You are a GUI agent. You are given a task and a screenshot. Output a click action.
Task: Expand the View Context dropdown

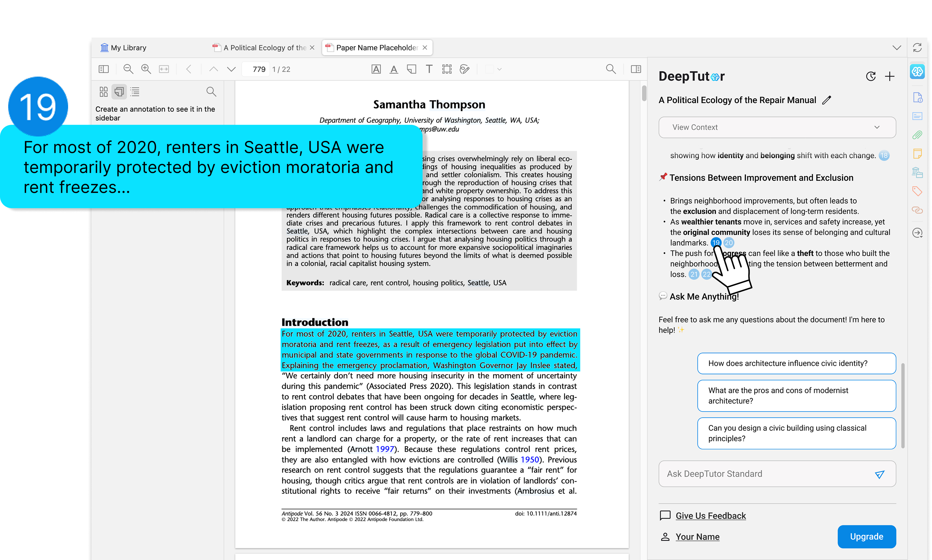click(777, 127)
